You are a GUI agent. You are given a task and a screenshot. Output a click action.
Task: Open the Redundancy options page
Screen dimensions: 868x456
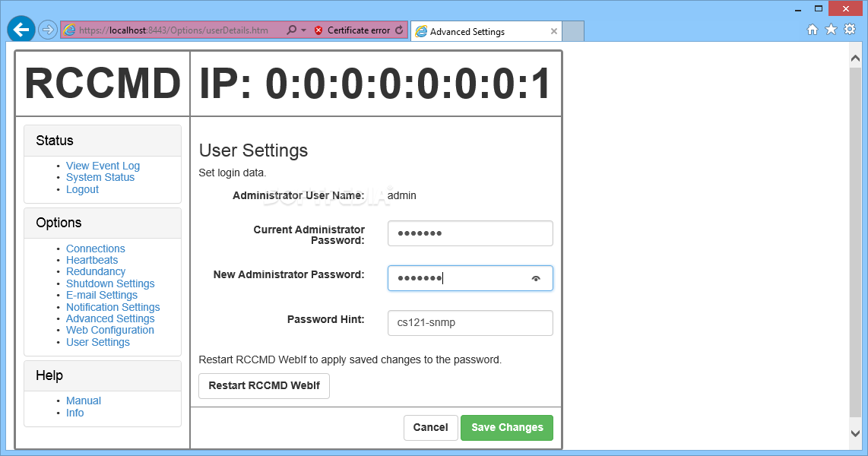[96, 272]
